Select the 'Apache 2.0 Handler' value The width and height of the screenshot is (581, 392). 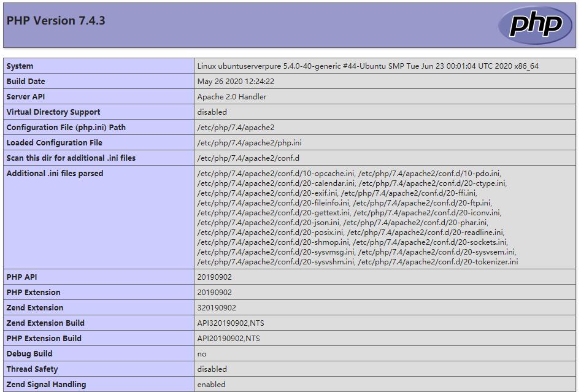(x=231, y=97)
